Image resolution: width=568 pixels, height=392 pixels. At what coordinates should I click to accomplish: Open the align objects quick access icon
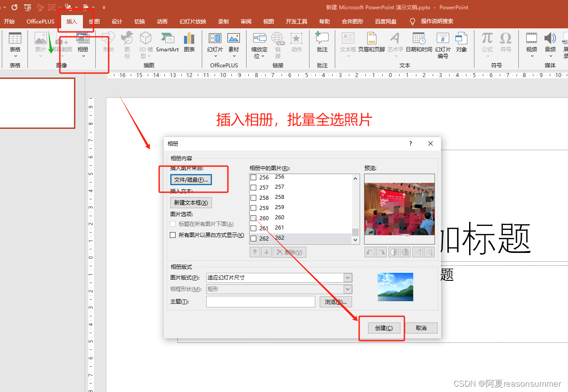86,7
